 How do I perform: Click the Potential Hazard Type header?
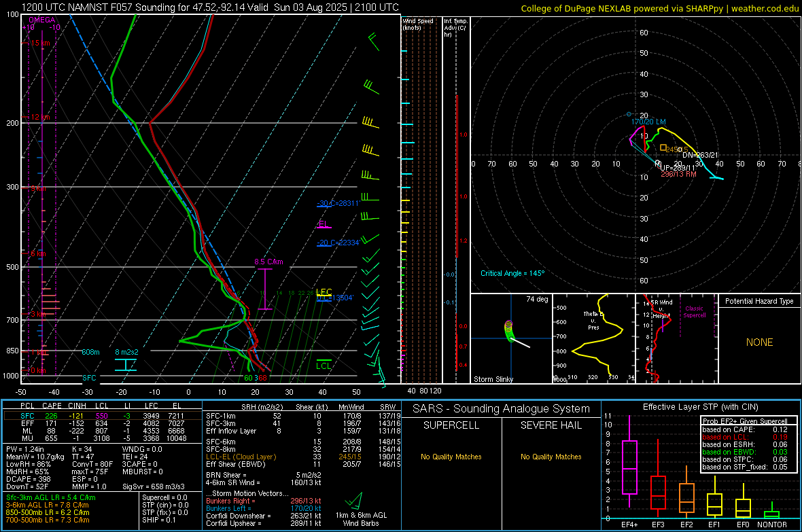[759, 301]
